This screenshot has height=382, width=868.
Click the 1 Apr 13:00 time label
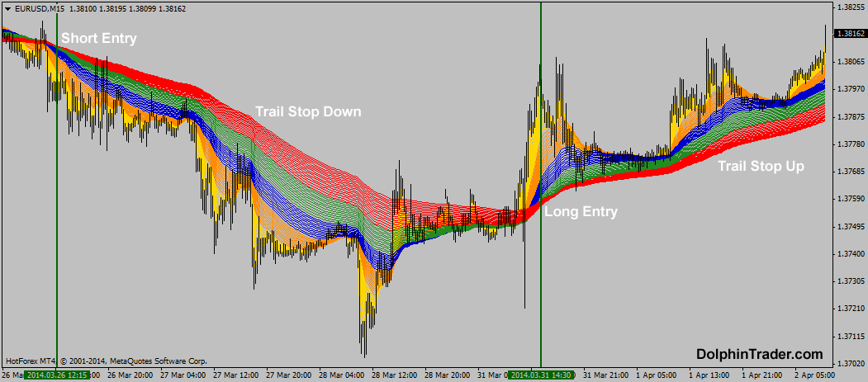pos(707,375)
